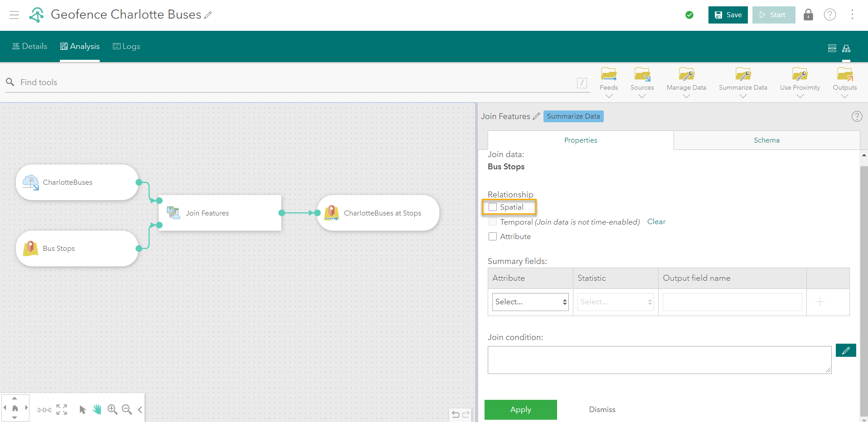
Task: Expand the Manage Data tools folder
Action: click(686, 82)
